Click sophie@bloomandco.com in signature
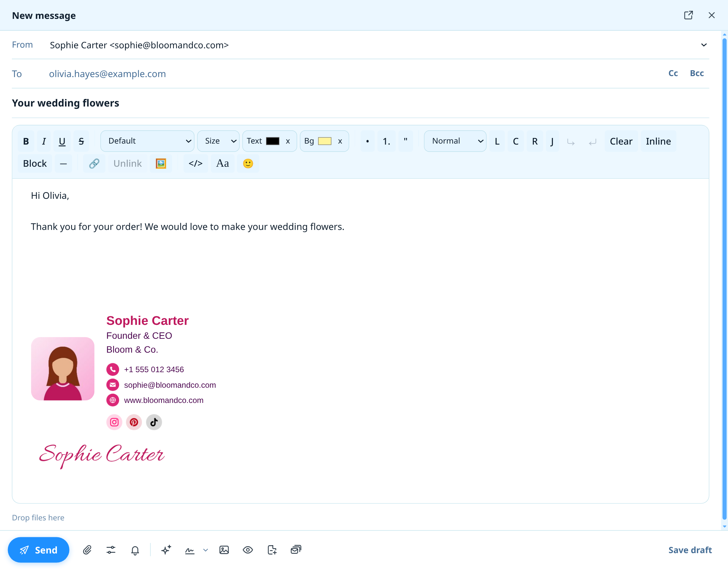Viewport: 728px width, 569px height. click(170, 385)
